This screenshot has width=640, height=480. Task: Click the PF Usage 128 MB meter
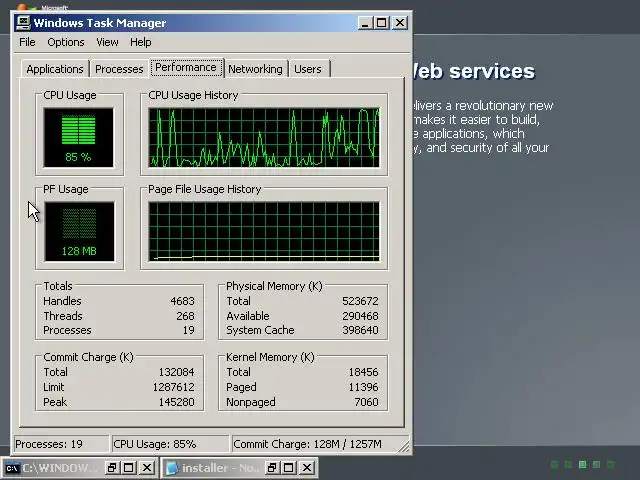(79, 231)
